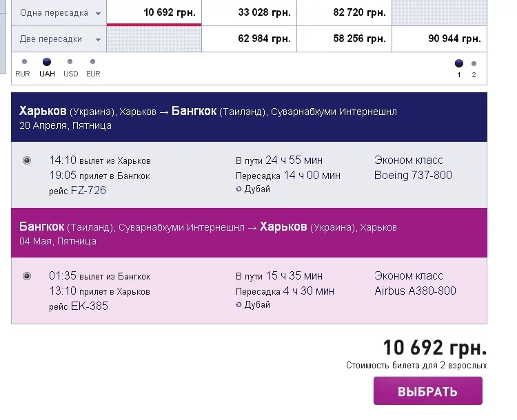Screen dimensions: 517x420
Task: Select the FZ-726 outbound flight radio button
Action: (x=27, y=160)
